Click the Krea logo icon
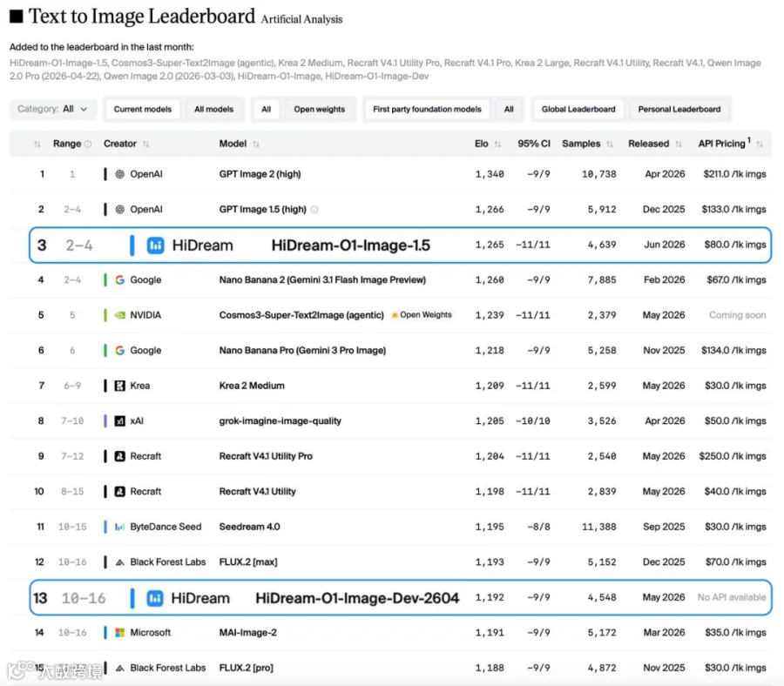This screenshot has width=784, height=686. coord(120,386)
